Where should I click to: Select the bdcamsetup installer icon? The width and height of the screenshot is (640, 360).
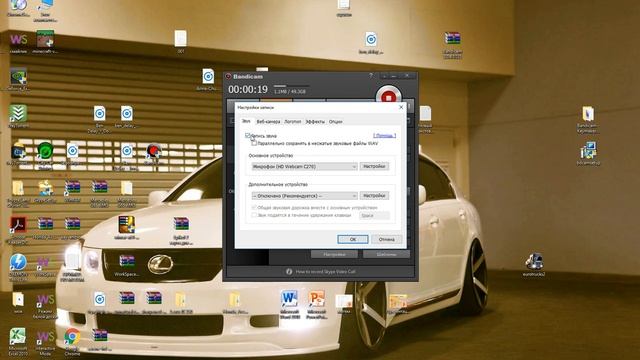pyautogui.click(x=588, y=153)
